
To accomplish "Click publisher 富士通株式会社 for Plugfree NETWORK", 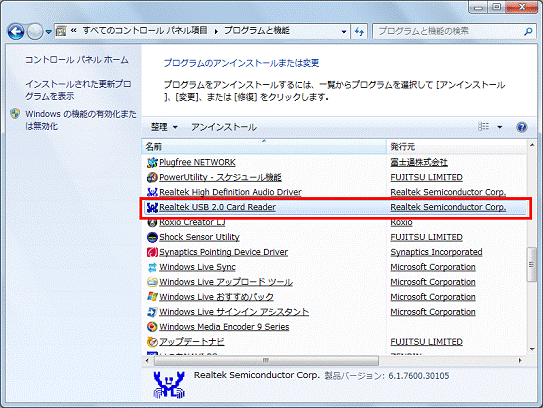I will [x=419, y=162].
